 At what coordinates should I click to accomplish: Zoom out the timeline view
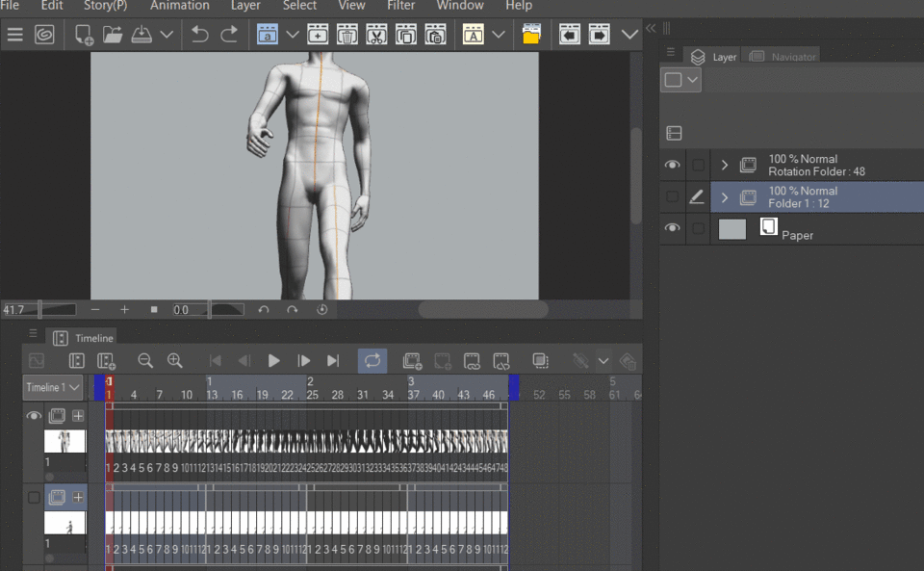145,360
